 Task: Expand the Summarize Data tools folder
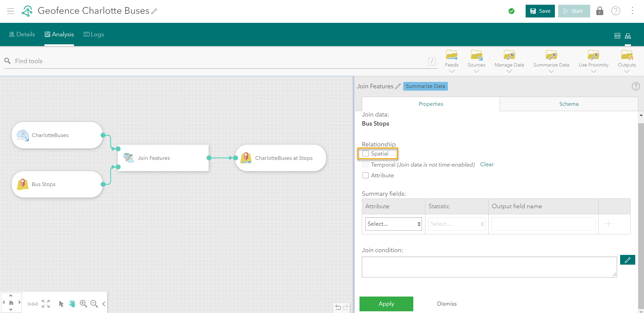pos(551,61)
